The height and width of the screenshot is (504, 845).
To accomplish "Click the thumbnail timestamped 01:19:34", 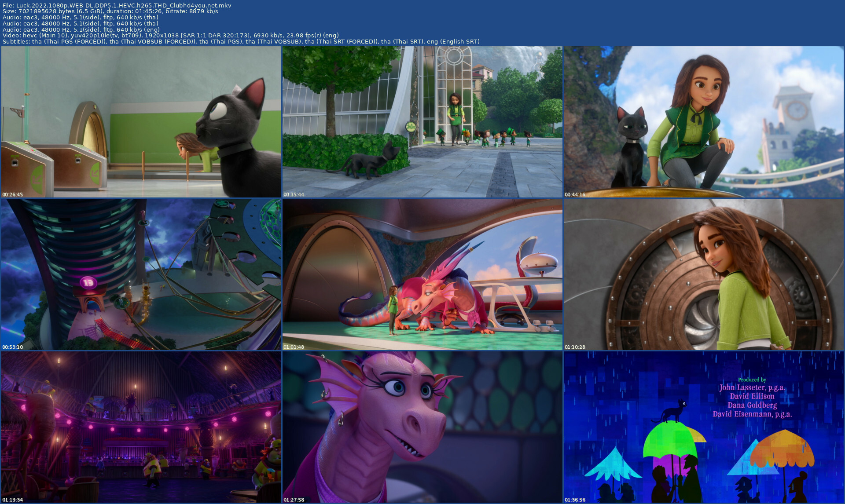I will 141,427.
